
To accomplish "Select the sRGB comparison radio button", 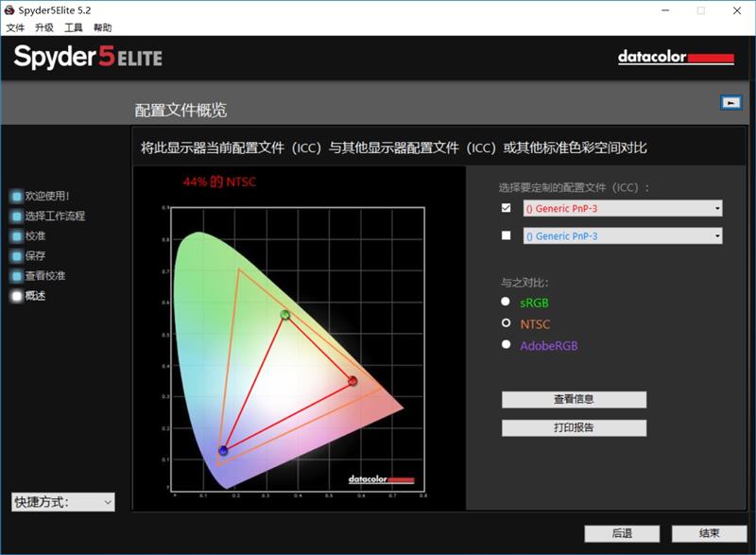I will click(506, 303).
